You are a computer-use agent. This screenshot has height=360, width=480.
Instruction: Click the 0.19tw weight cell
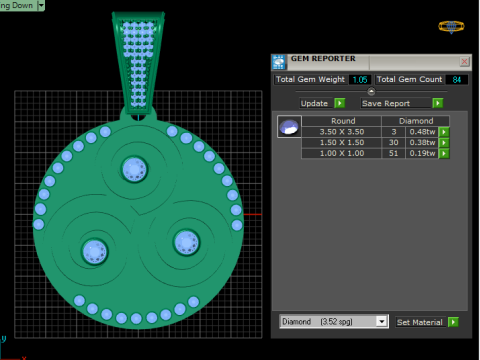pyautogui.click(x=422, y=153)
